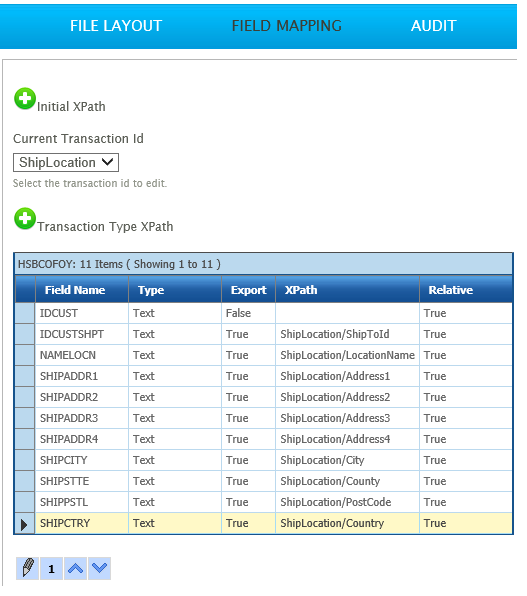527x596 pixels.
Task: Click green plus icon beside Transaction Type XPath
Action: (25, 219)
